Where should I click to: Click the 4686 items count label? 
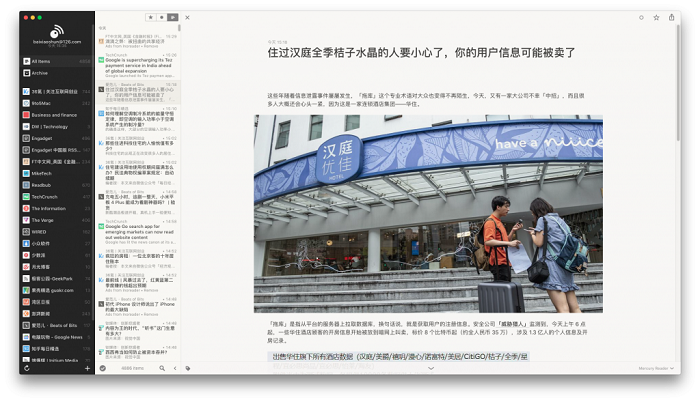coord(133,368)
